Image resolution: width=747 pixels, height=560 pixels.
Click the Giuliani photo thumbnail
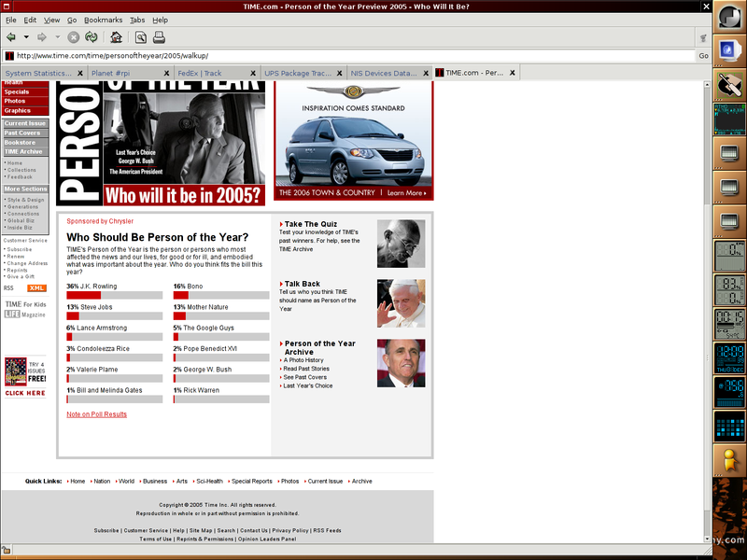402,363
